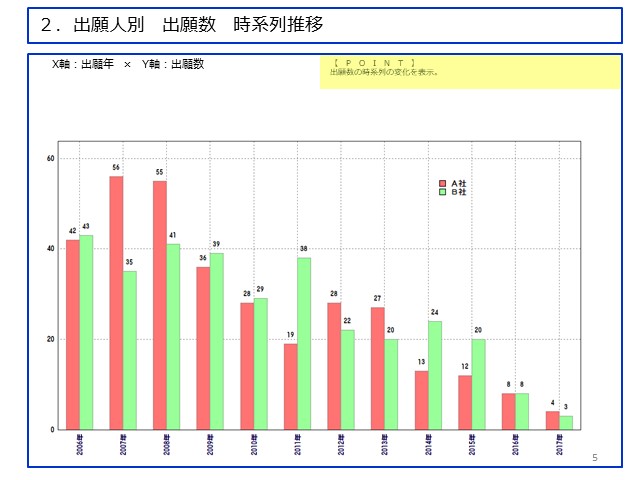Click the yellow POINT note box

[x=470, y=73]
